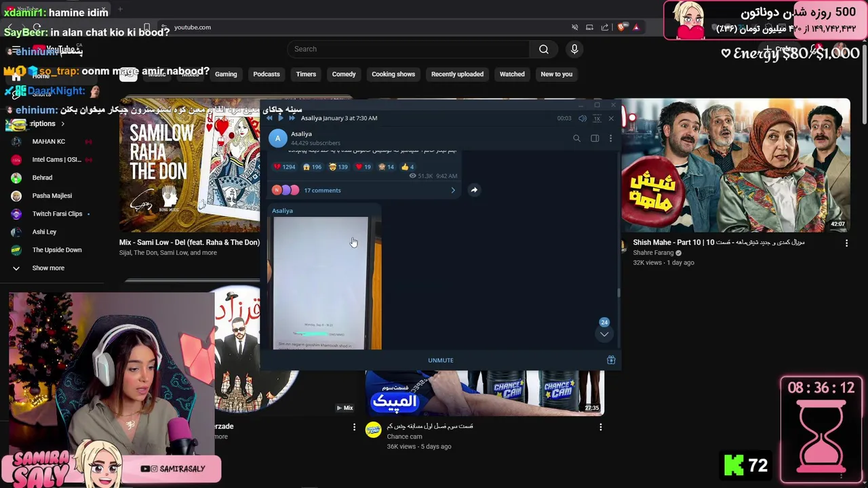Open the Brave Rewards triangle icon
868x488 pixels.
coord(635,27)
